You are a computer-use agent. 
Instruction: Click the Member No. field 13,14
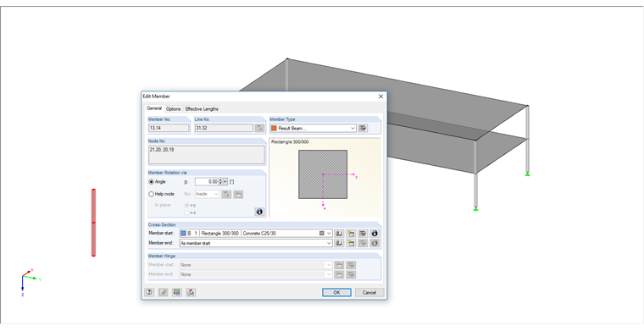pyautogui.click(x=169, y=128)
